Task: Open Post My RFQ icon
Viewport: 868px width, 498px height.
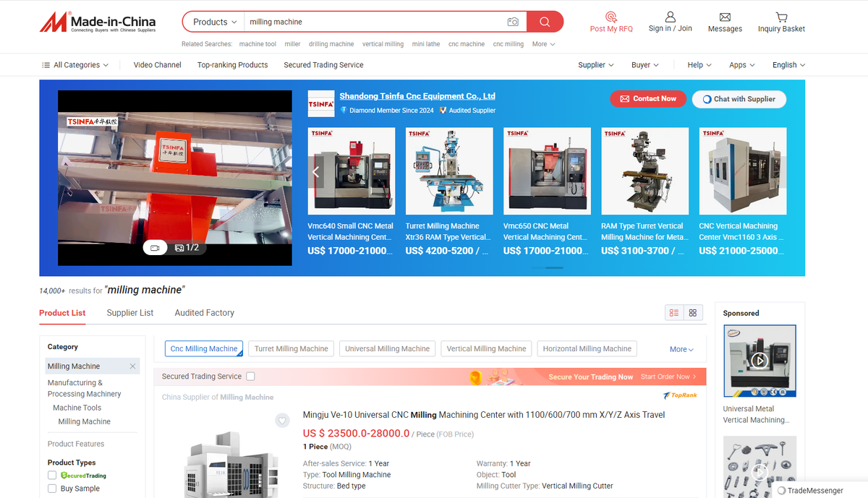Action: tap(611, 17)
